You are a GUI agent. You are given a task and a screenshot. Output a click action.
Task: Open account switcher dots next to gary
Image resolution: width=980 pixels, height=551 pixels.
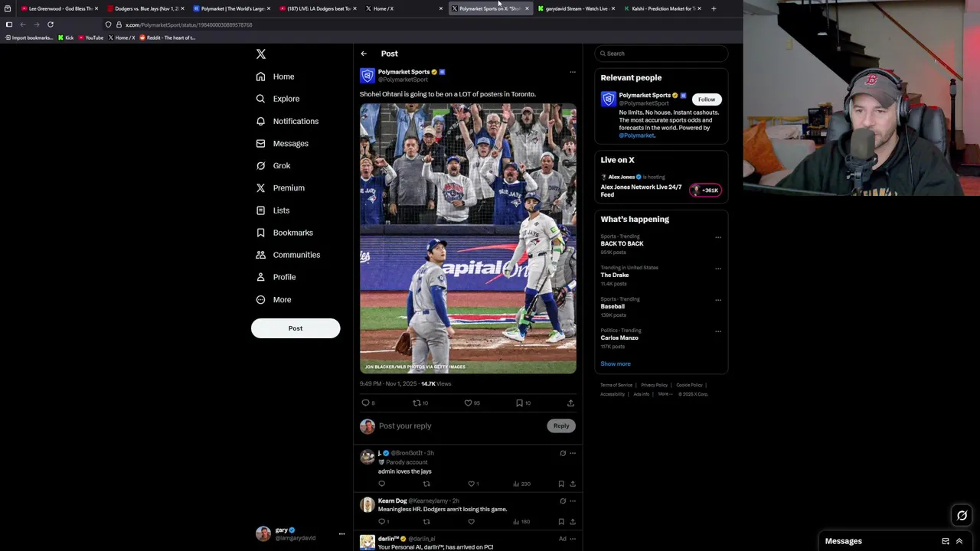click(341, 534)
